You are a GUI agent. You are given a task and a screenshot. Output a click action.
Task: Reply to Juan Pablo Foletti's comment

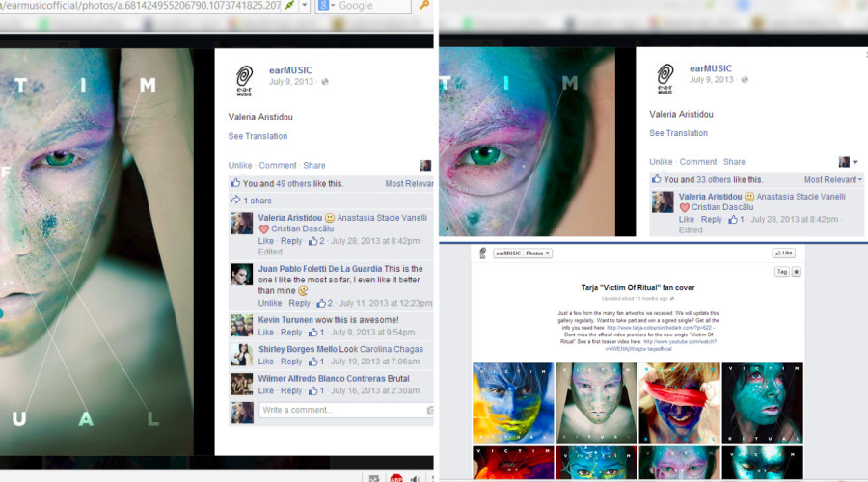(x=299, y=303)
